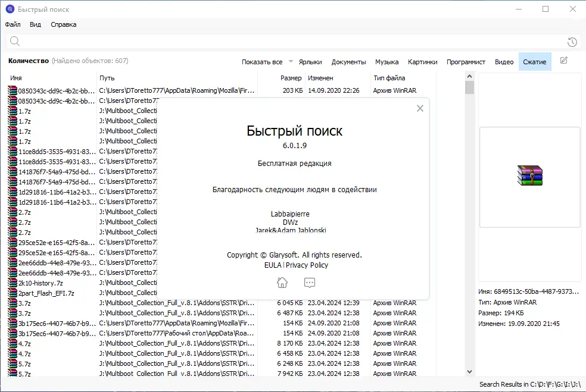
Task: Click the Размер: 194 КБ detail
Action: (x=501, y=313)
